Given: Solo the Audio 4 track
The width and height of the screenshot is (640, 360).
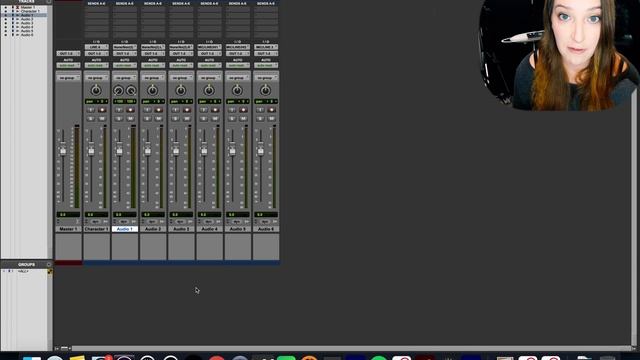Looking at the screenshot, I should tap(203, 119).
